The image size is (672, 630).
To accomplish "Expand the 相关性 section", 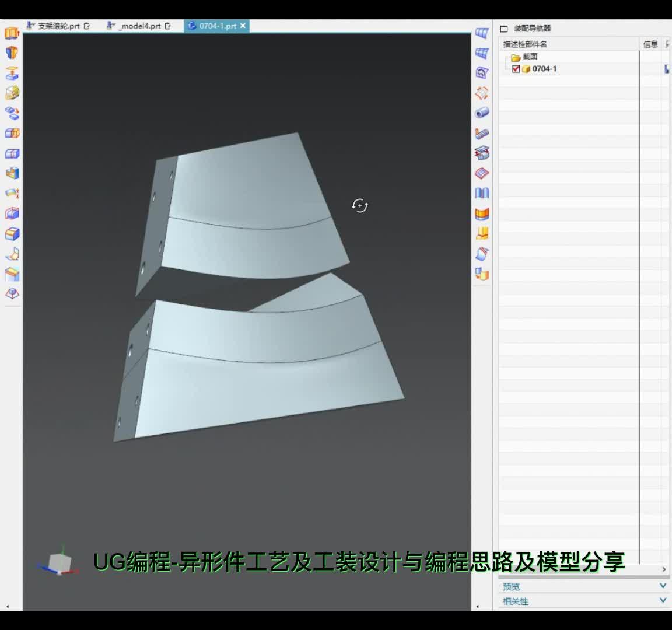I will pos(663,600).
